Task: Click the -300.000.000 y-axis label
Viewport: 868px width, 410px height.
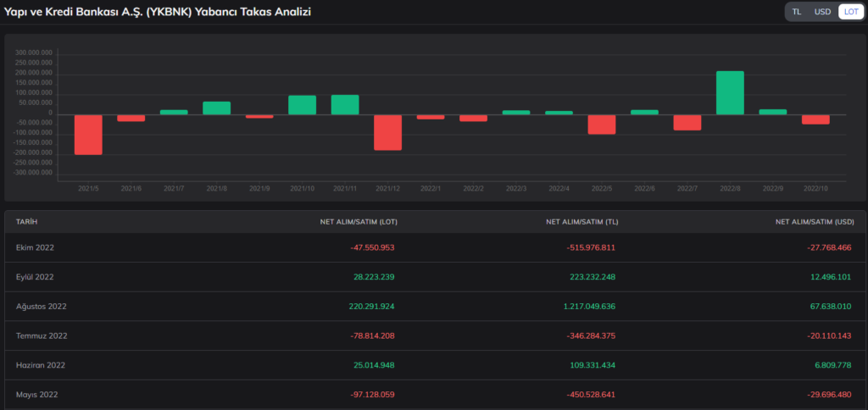Action: [33, 173]
